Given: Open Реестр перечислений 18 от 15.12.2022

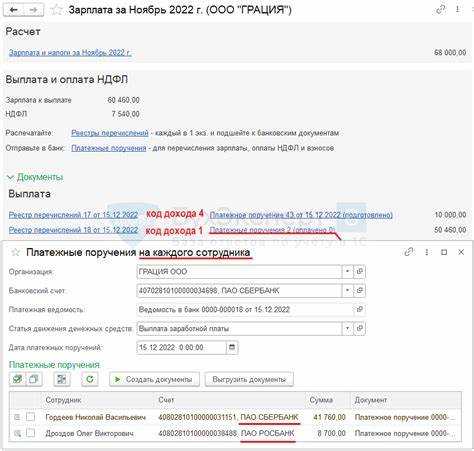Looking at the screenshot, I should point(73,230).
